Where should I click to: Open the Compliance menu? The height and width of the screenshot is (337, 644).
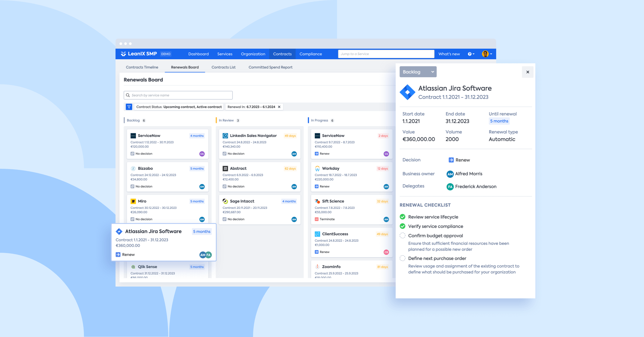(310, 54)
